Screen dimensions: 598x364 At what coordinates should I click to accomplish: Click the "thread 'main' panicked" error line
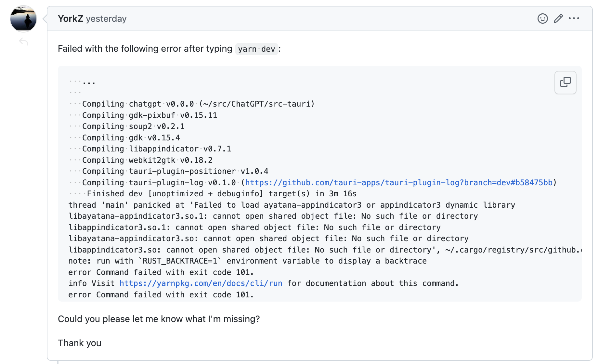coord(292,205)
